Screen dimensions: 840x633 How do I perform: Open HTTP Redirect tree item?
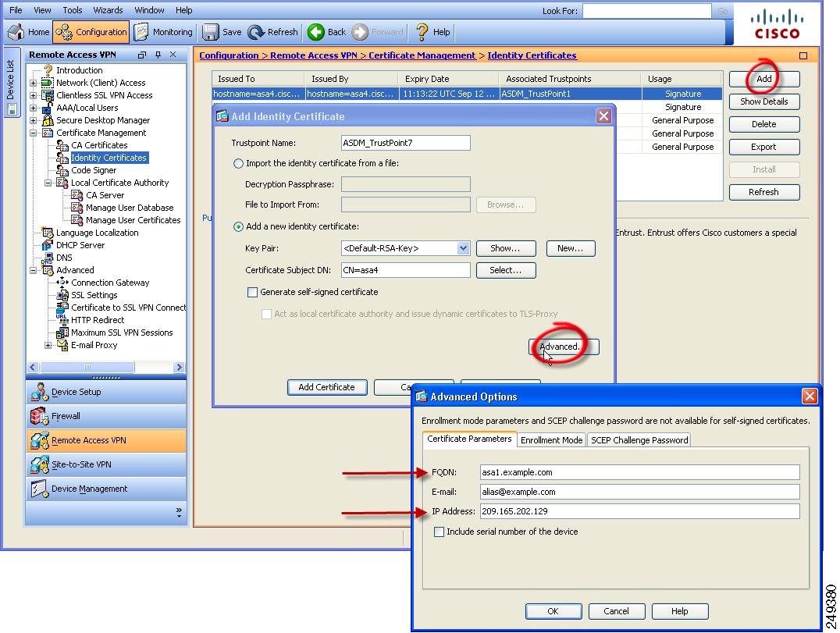click(x=98, y=320)
